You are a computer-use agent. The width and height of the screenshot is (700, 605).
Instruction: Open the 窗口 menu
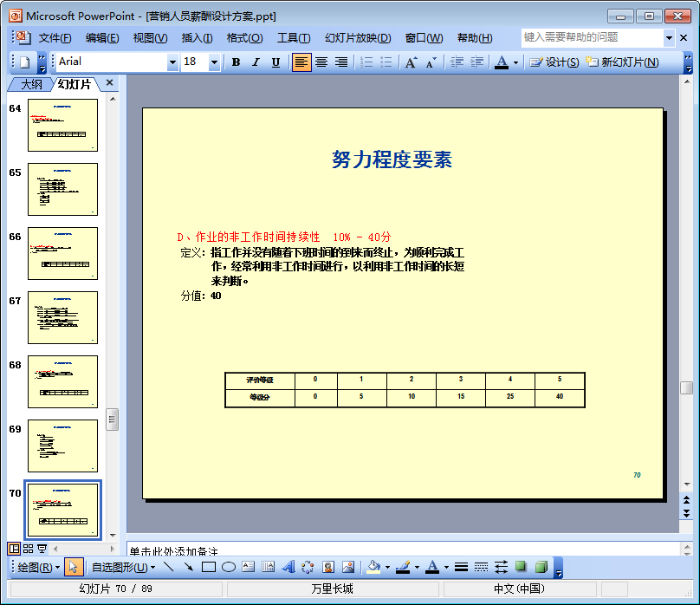coord(425,38)
